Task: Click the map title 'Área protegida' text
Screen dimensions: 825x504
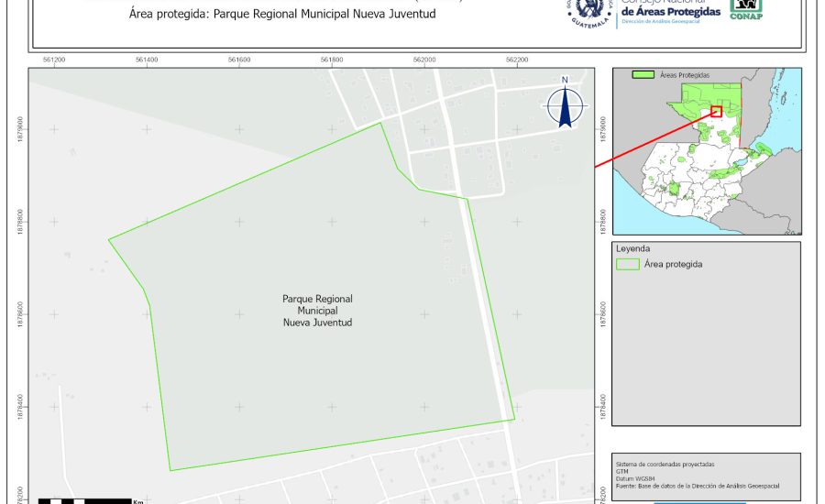Action: [x=281, y=15]
